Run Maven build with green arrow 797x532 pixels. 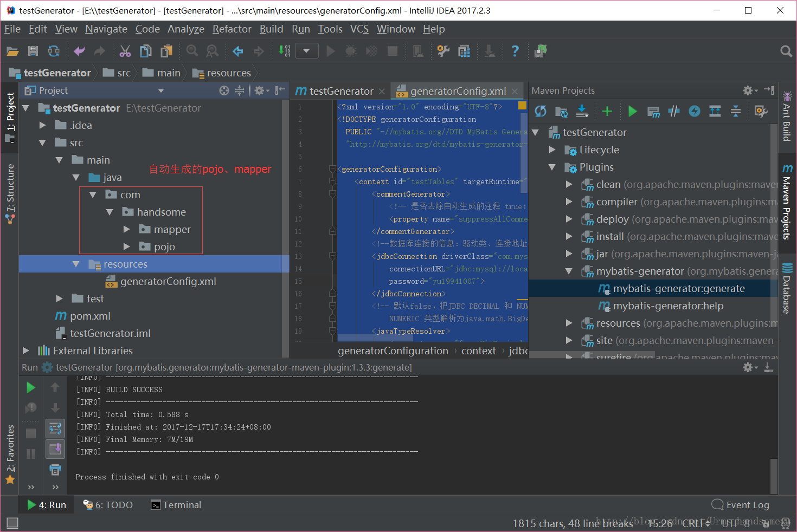coord(632,112)
